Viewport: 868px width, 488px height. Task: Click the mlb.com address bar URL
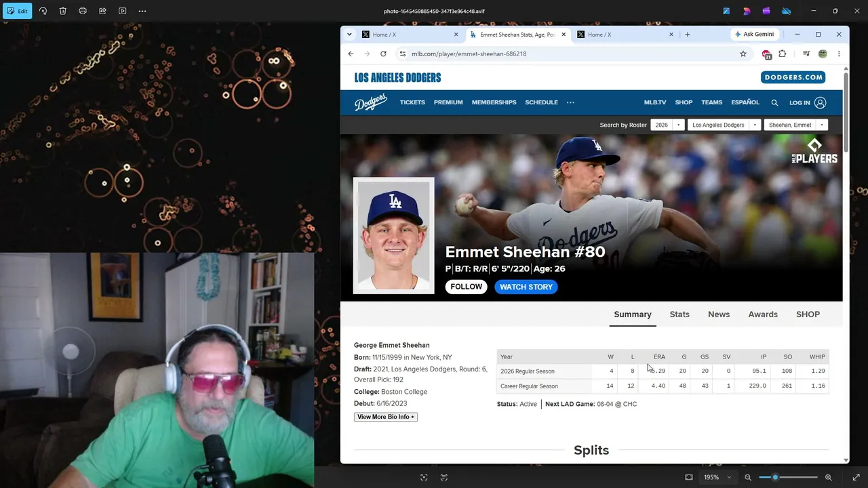(x=469, y=54)
